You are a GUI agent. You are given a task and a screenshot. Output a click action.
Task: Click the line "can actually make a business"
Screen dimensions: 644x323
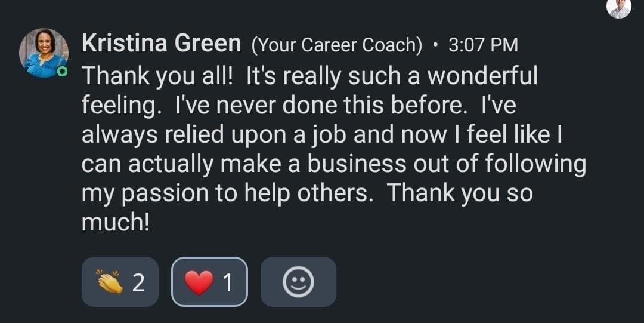click(x=333, y=164)
